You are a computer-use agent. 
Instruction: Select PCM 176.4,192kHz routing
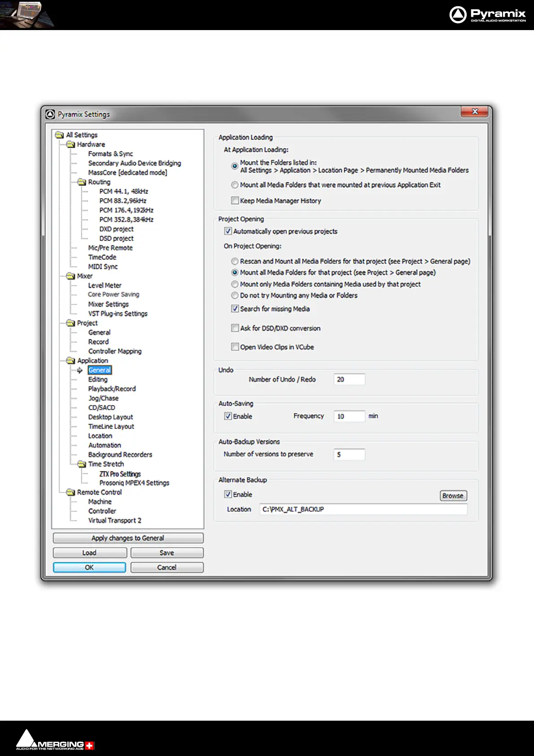click(x=127, y=210)
